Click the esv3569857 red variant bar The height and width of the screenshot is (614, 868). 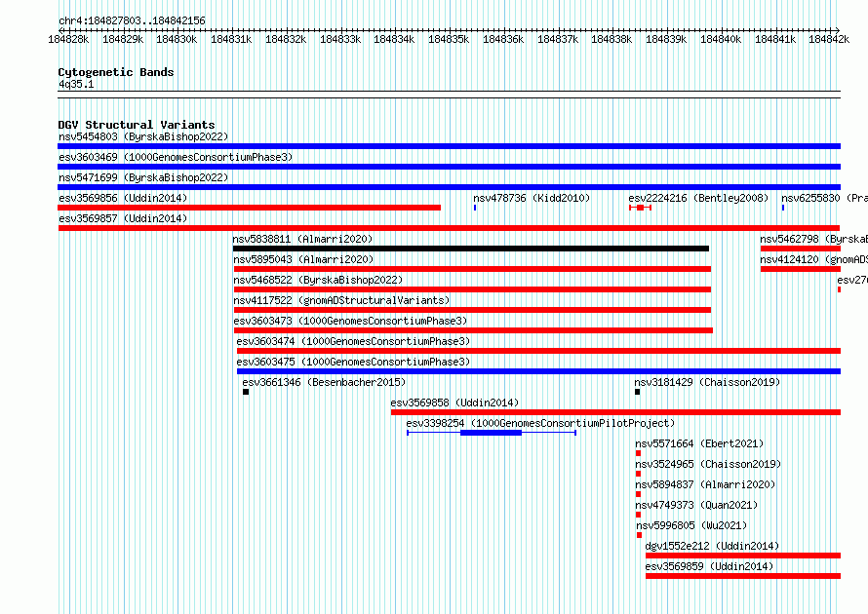point(449,228)
